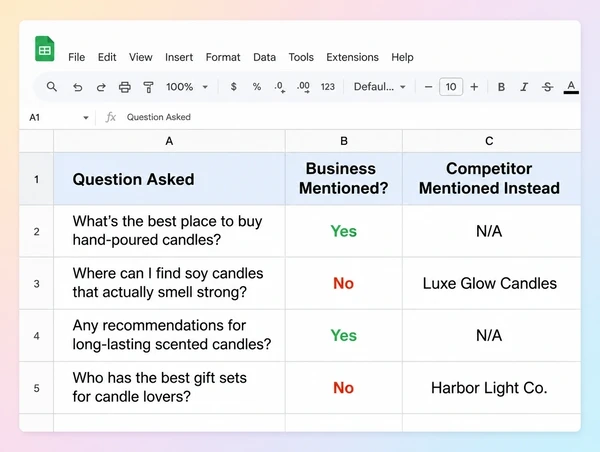Select row 2 header
The height and width of the screenshot is (452, 600).
pyautogui.click(x=36, y=231)
